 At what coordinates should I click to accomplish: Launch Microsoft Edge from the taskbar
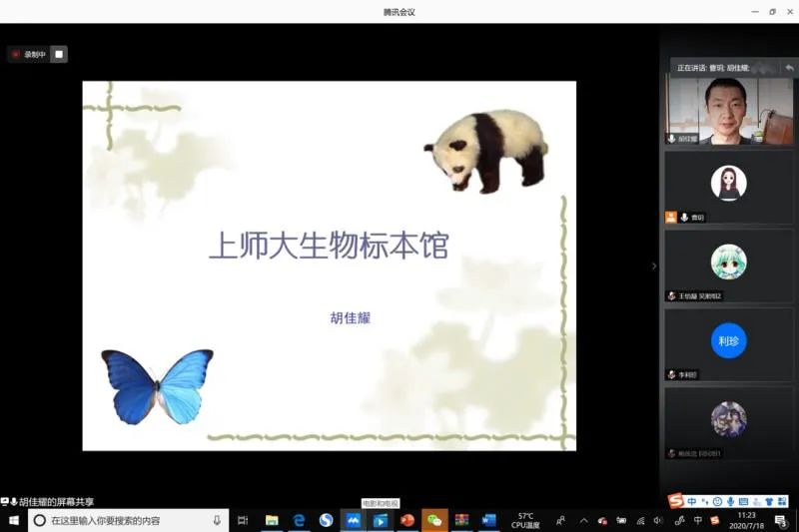click(x=298, y=520)
